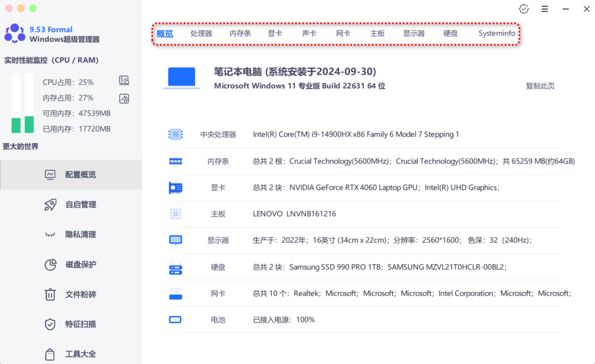Click the 显卡 graphics card icon

click(175, 188)
